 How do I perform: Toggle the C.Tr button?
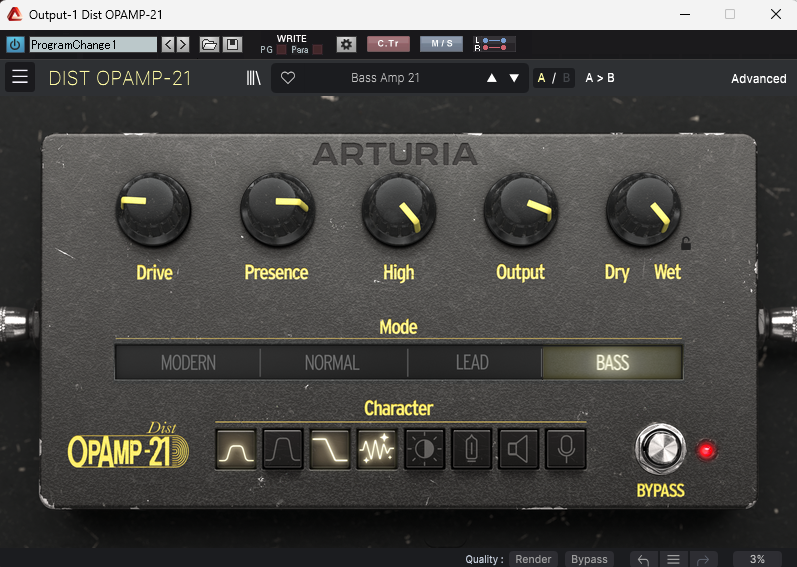[388, 44]
